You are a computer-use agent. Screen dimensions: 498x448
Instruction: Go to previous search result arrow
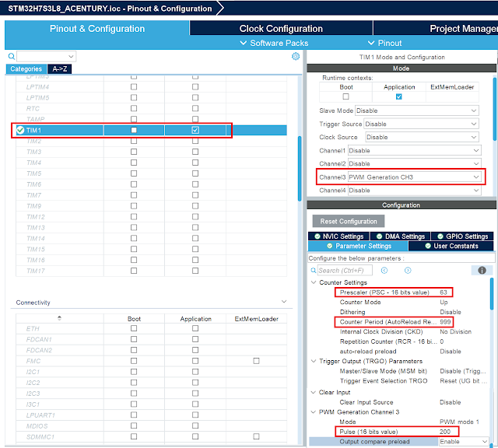384,271
